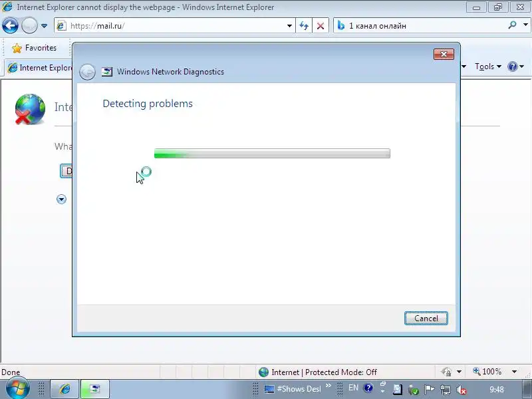This screenshot has height=399, width=532.
Task: Click the Windows Network Diagnostics title icon
Action: pyautogui.click(x=107, y=72)
